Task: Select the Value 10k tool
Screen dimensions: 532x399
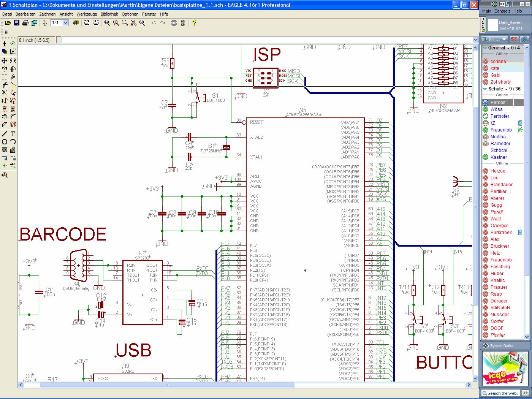Action: click(x=13, y=109)
